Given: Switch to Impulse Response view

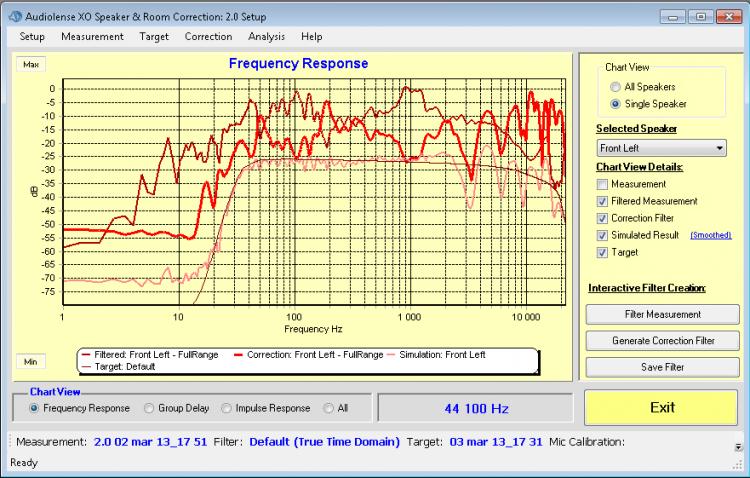Looking at the screenshot, I should point(227,408).
